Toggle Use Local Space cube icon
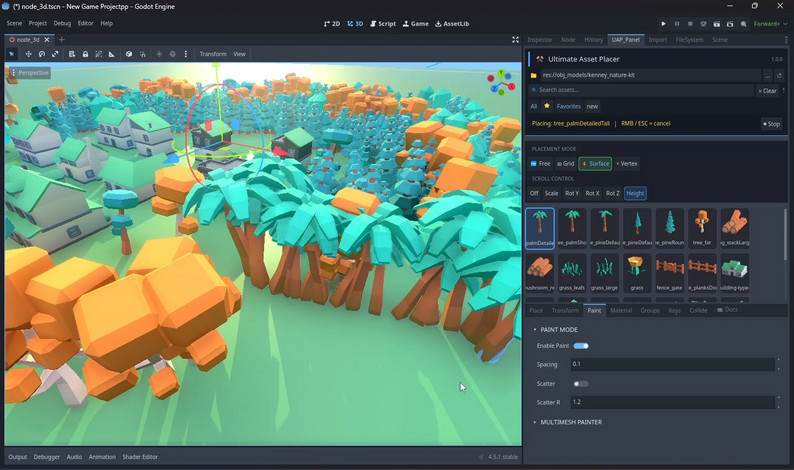The width and height of the screenshot is (794, 470). 129,54
